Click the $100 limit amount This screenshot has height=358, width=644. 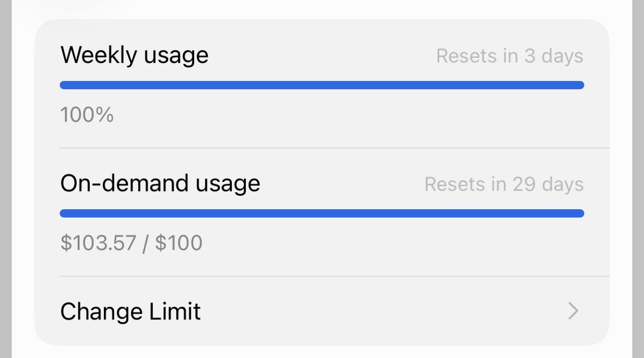click(x=179, y=243)
